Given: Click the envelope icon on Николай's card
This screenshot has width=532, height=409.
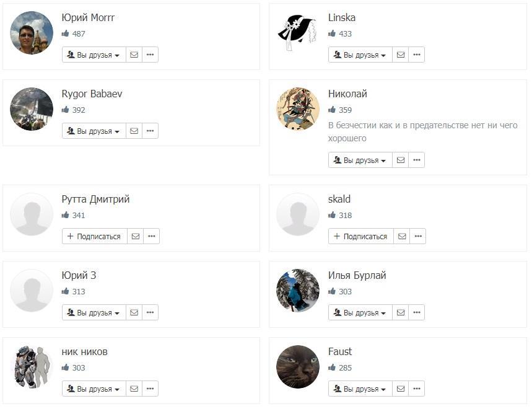Looking at the screenshot, I should point(401,160).
